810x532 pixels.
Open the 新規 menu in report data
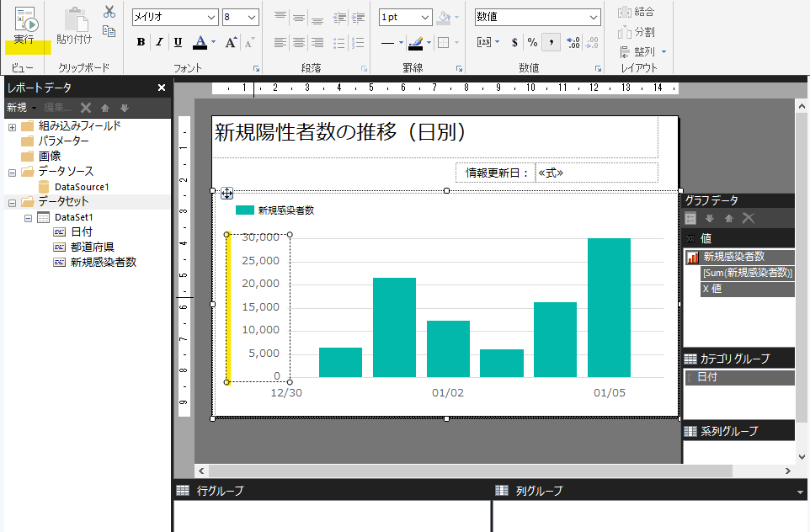20,108
